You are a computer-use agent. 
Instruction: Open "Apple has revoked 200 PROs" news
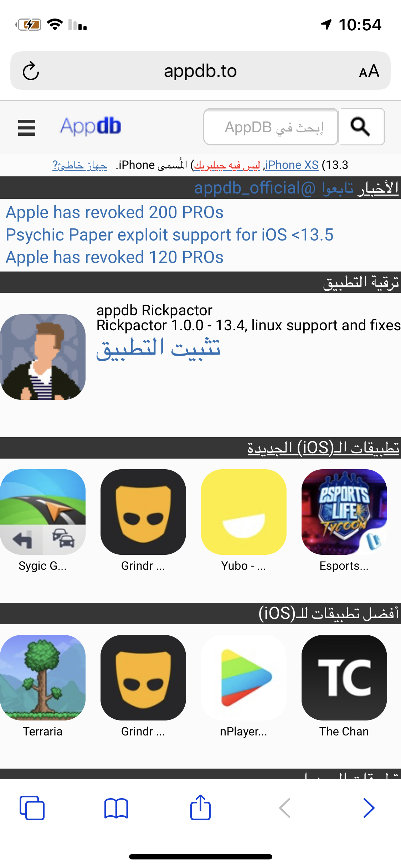coord(114,212)
